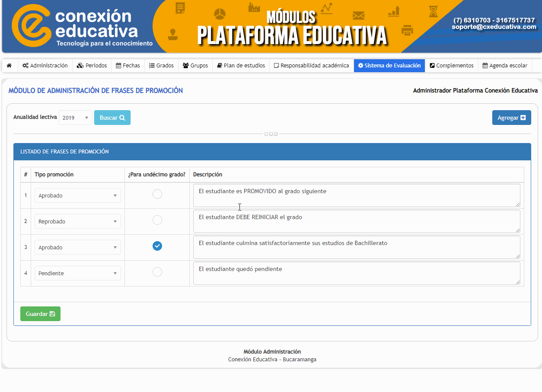Image resolution: width=542 pixels, height=392 pixels.
Task: Select the Agenda escolar tab
Action: click(505, 66)
